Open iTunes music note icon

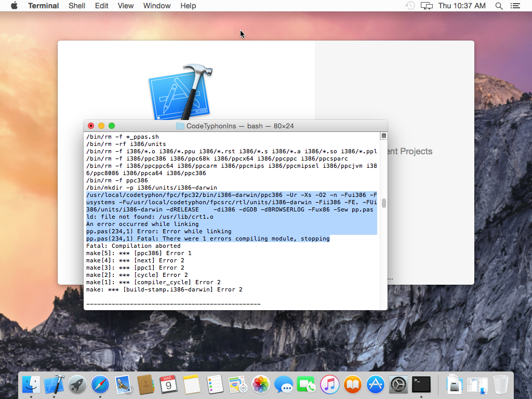329,385
